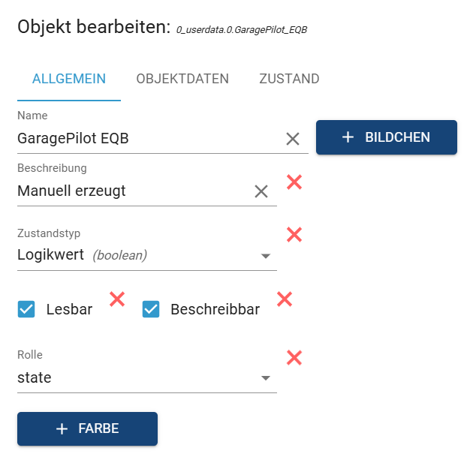476x469 pixels.
Task: Click plus icon on Bildchen button
Action: 348,137
